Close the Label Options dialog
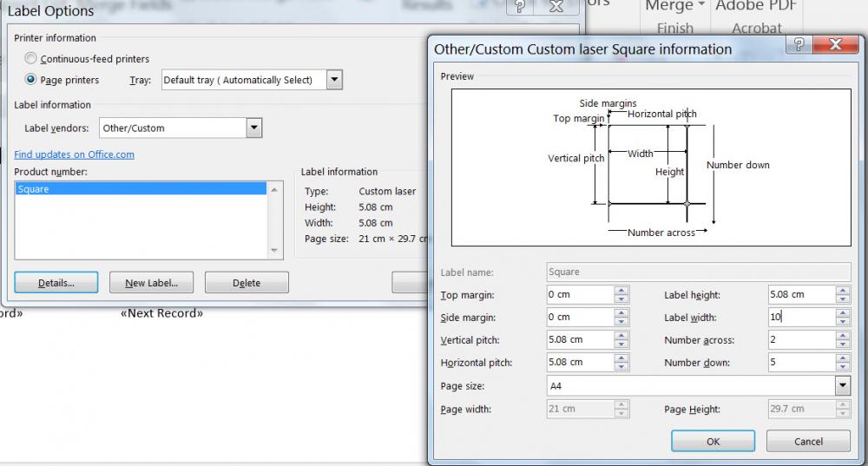Image resolution: width=868 pixels, height=466 pixels. point(556,6)
